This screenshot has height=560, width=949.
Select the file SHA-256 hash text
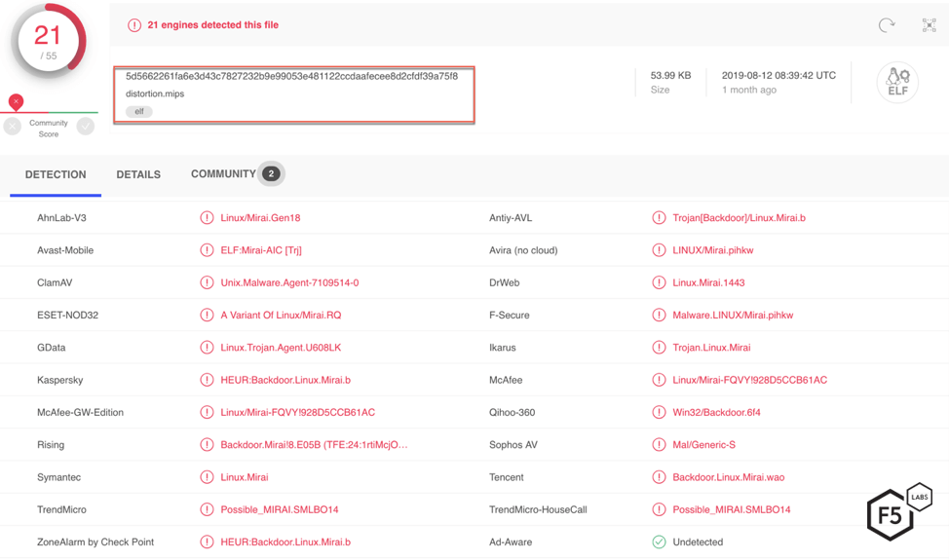(x=291, y=76)
